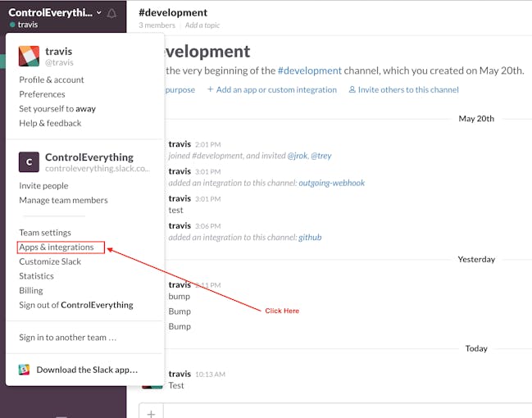Open the ControlEverything team menu chevron
The width and height of the screenshot is (532, 418).
(98, 12)
